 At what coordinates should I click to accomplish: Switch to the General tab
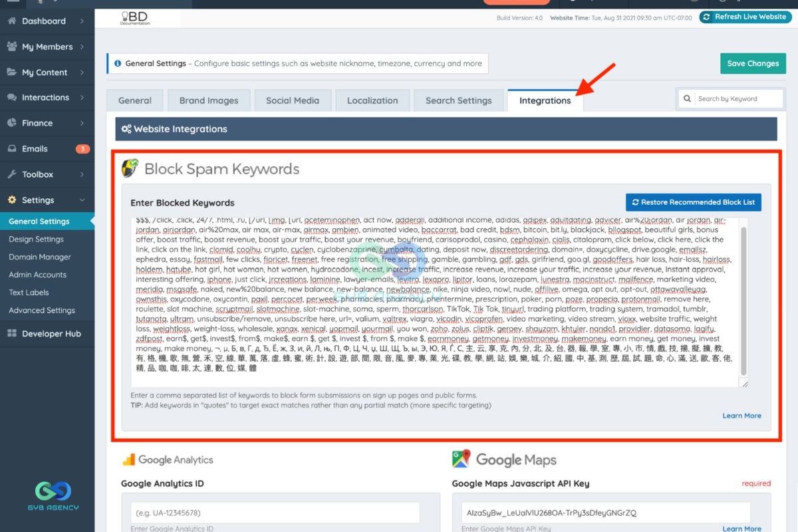click(x=135, y=100)
